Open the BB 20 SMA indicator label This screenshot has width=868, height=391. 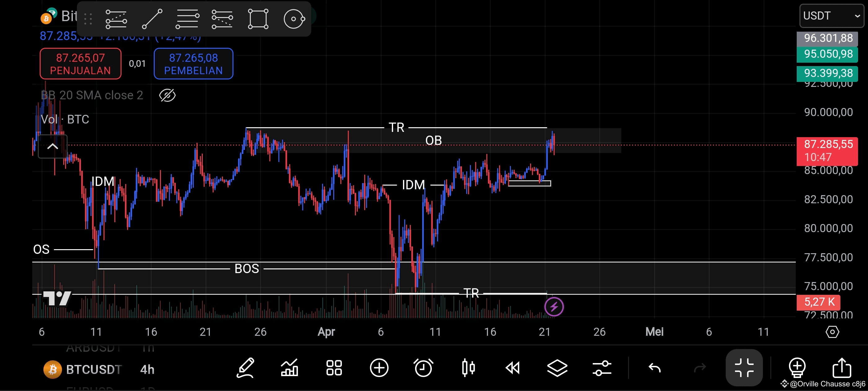coord(92,96)
